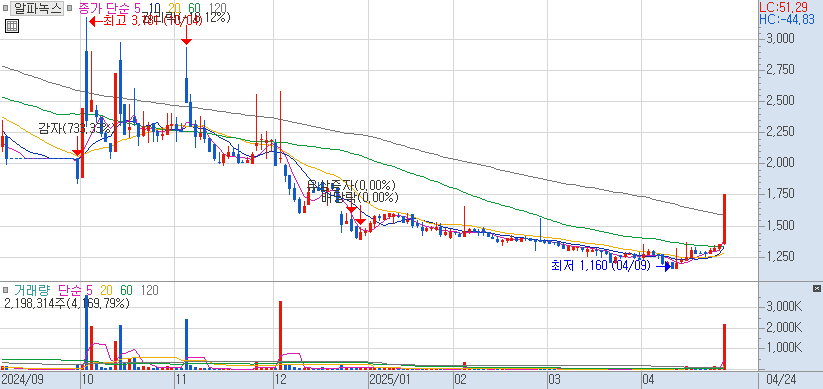Click the small square handle right of 알파녹스
The image size is (823, 389).
(69, 9)
